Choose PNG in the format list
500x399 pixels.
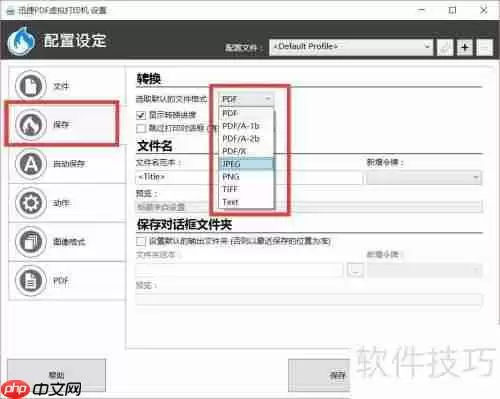[x=246, y=176]
